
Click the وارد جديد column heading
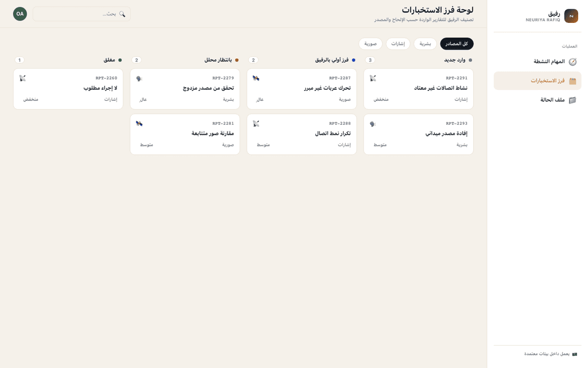pos(455,60)
